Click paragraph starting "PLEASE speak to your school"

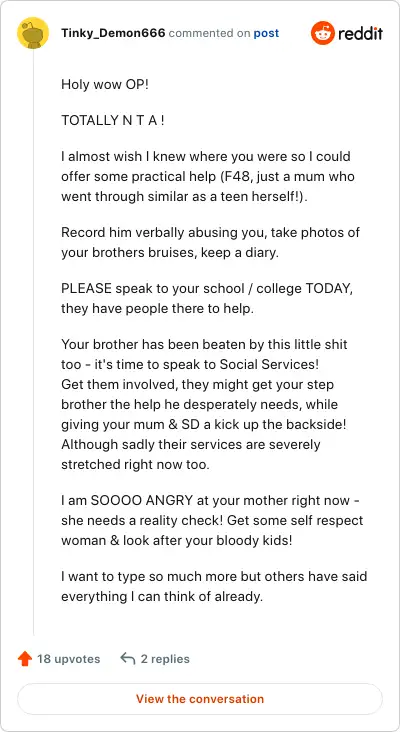(x=207, y=299)
